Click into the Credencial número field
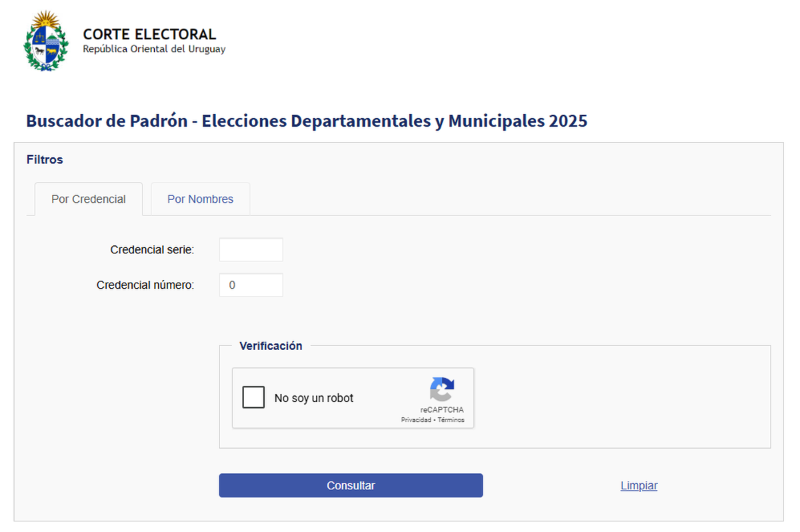800x532 pixels. (251, 285)
